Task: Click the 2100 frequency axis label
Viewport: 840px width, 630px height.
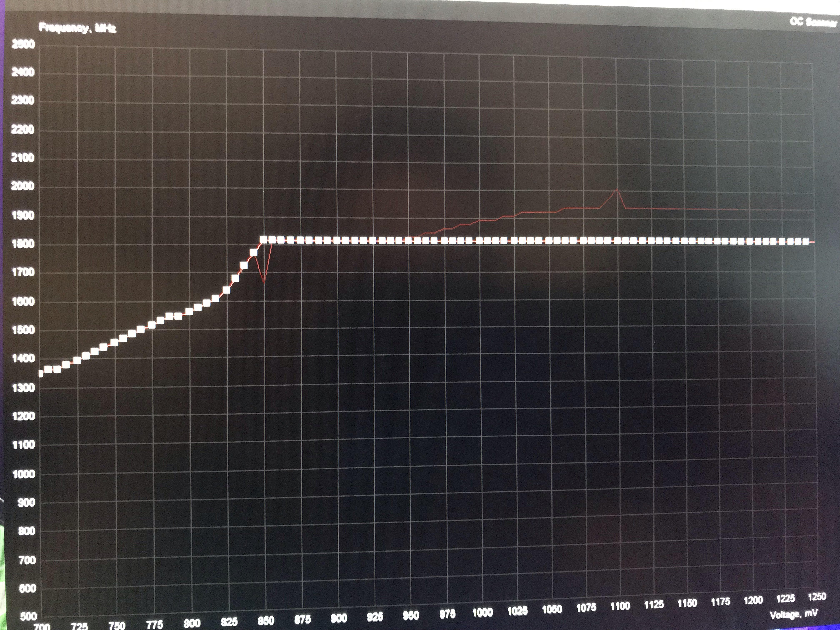Action: tap(23, 157)
